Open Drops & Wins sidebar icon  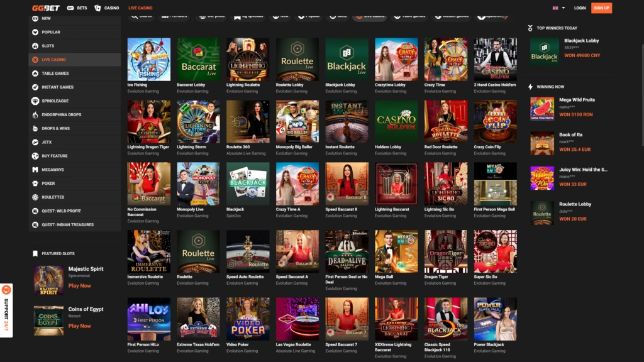pyautogui.click(x=35, y=128)
